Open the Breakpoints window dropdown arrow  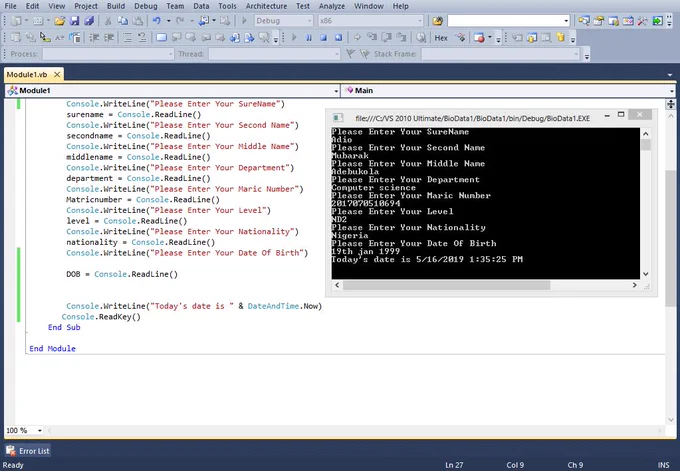click(490, 38)
